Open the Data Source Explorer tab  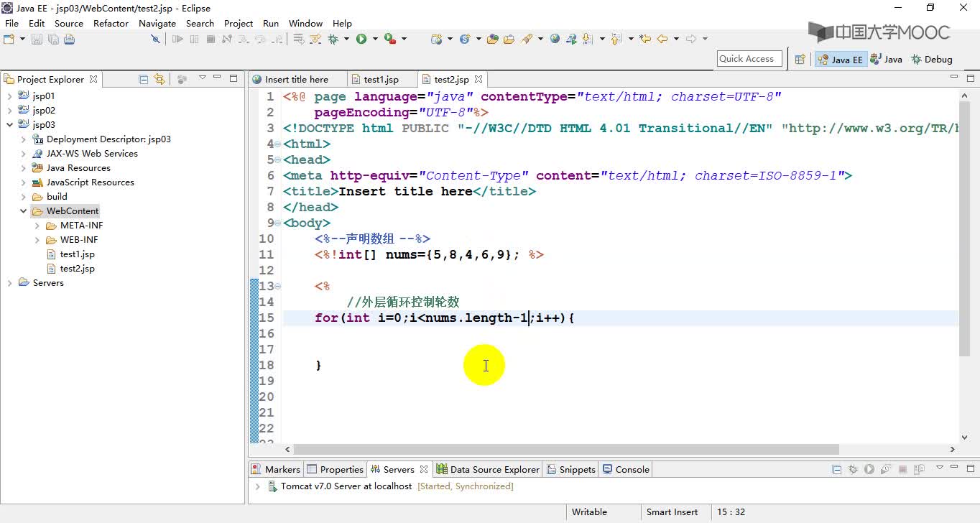[x=489, y=469]
